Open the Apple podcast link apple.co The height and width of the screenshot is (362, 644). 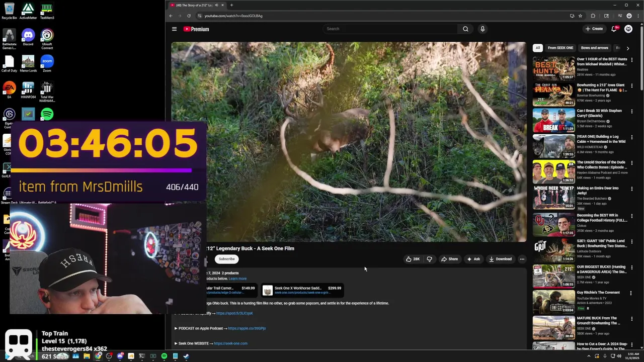(247, 328)
